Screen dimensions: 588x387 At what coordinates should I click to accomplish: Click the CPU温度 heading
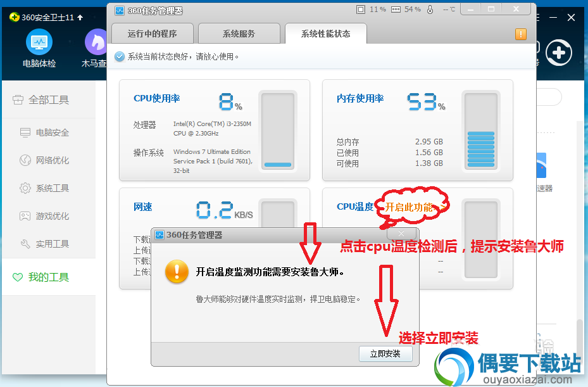[x=355, y=207]
